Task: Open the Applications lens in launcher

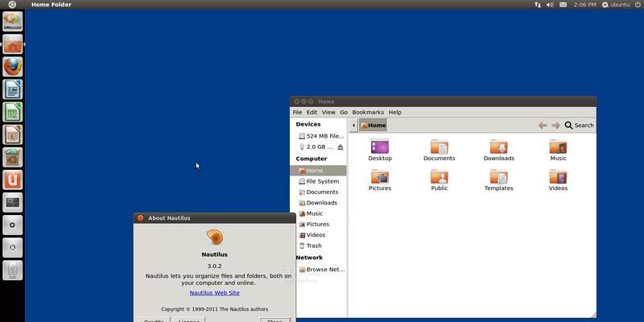Action: click(x=13, y=225)
